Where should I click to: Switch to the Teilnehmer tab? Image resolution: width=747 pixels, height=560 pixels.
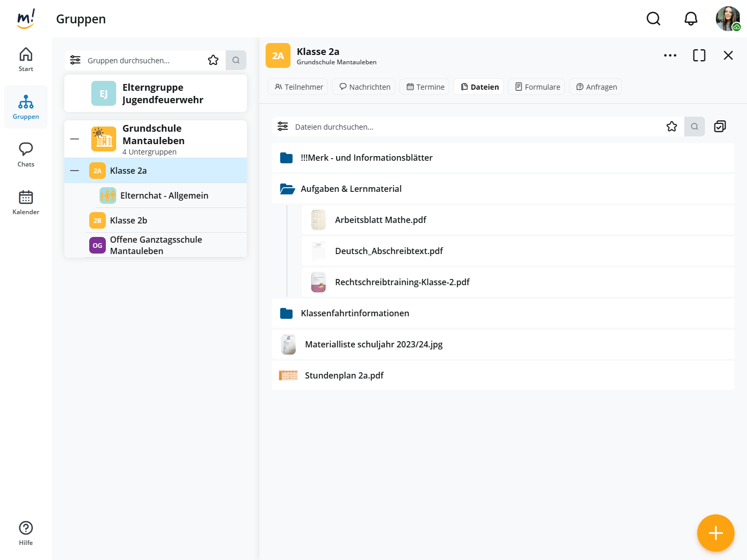[x=298, y=87]
